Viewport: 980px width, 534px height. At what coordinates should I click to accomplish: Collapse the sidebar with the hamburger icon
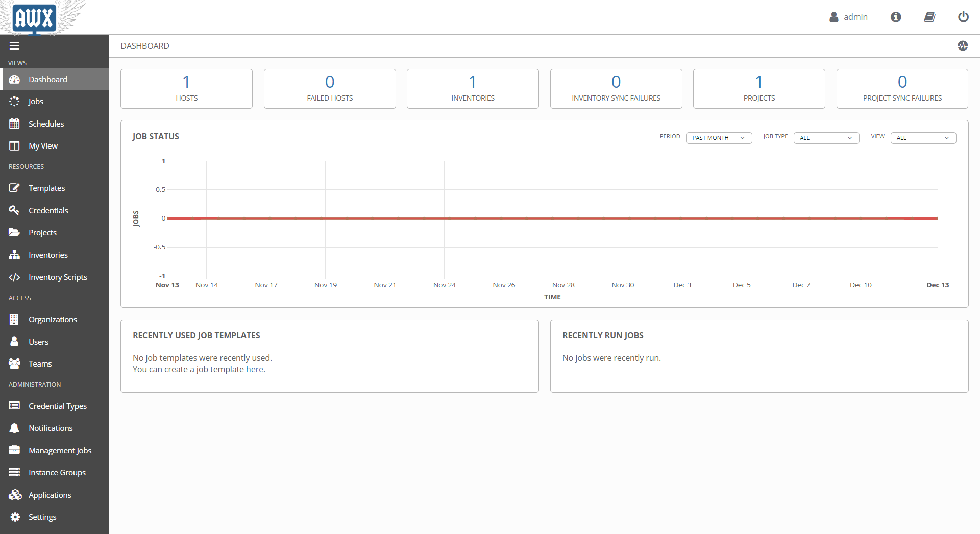click(x=15, y=45)
